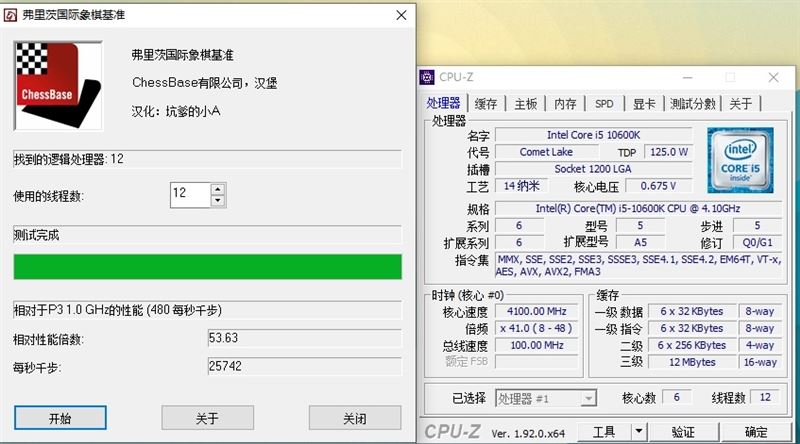
Task: Click the cores count value 6 in CPU-Z
Action: click(677, 397)
